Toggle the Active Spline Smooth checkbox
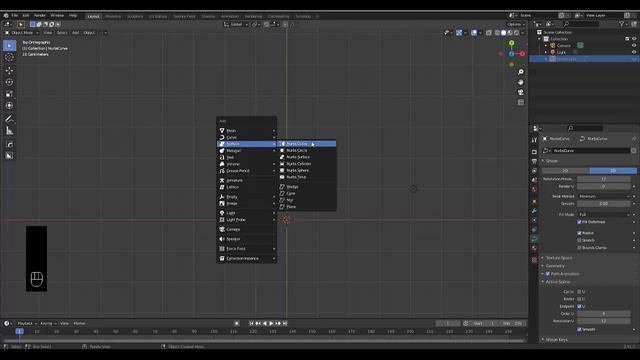This screenshot has height=360, width=640. point(579,329)
